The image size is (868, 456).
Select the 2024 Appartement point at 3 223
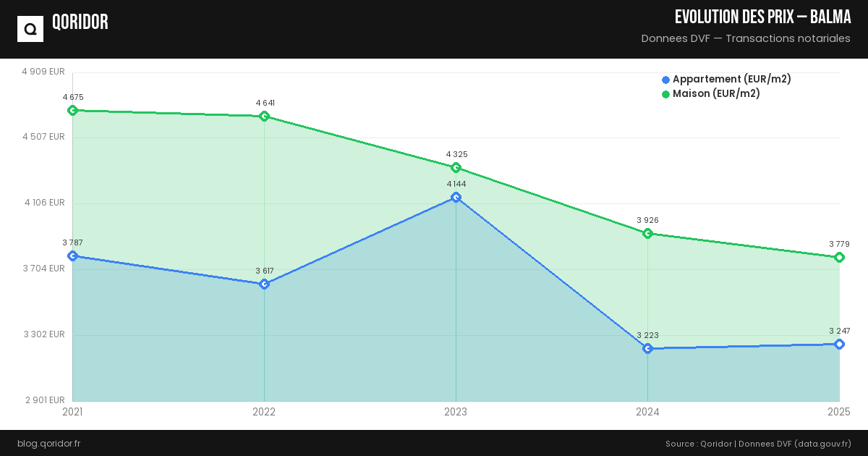click(x=647, y=348)
